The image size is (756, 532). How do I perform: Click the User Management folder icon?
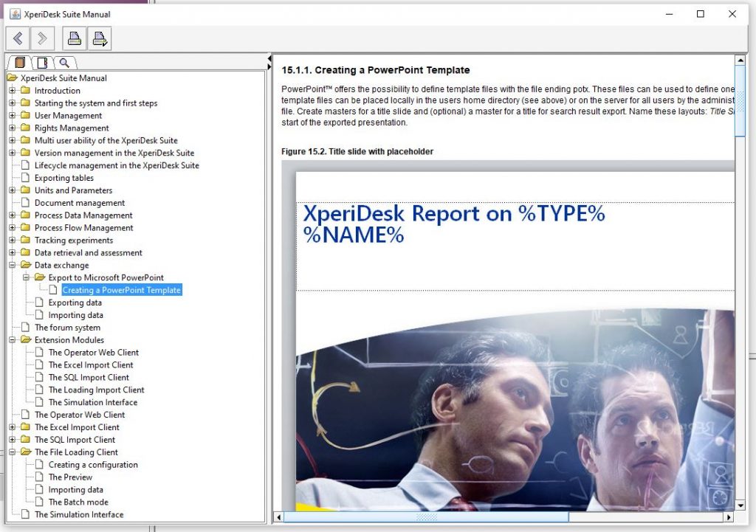(x=26, y=115)
